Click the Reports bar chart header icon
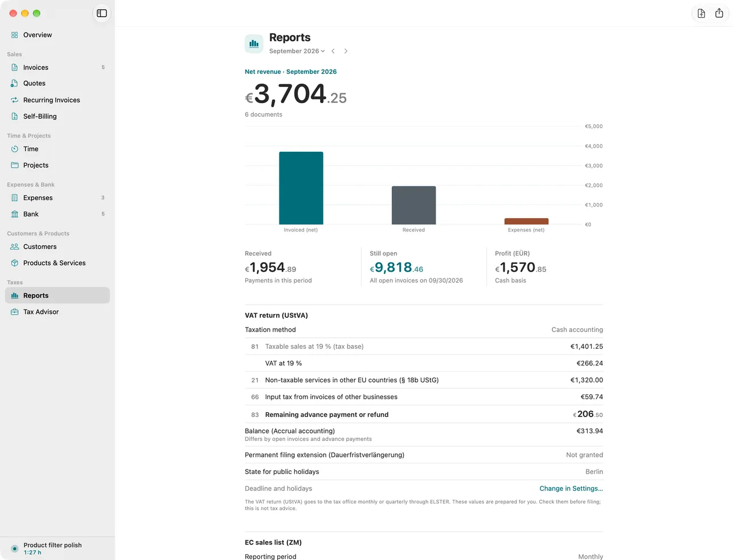 (254, 44)
